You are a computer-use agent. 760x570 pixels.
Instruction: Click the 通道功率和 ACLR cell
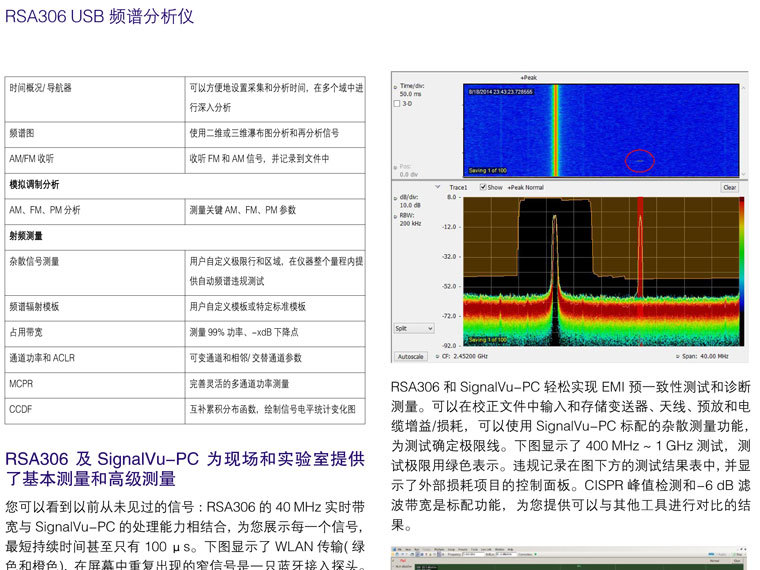point(95,360)
